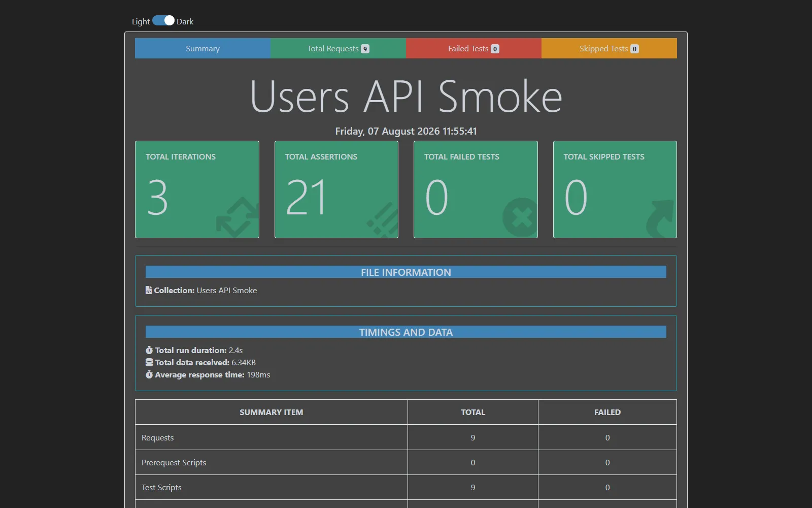Open the Failed Tests tab
Viewport: 812px width, 508px height.
(x=473, y=48)
